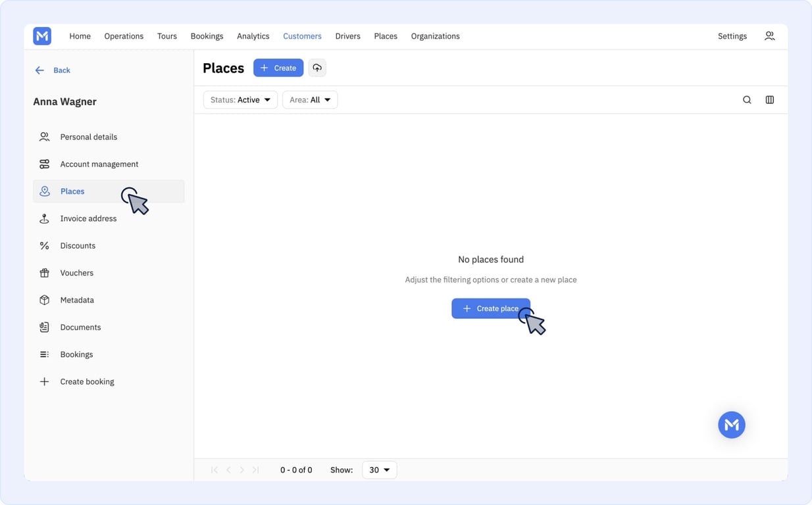Click the Create place button
This screenshot has width=812, height=505.
[491, 308]
